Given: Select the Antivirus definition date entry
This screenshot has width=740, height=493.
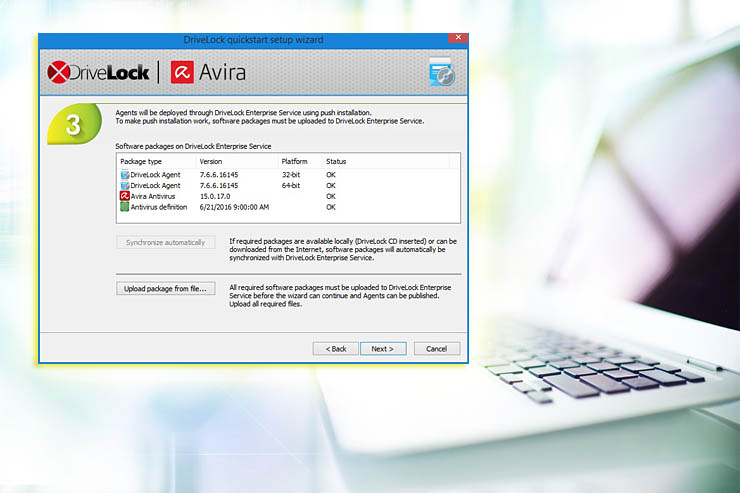Looking at the screenshot, I should tap(234, 207).
